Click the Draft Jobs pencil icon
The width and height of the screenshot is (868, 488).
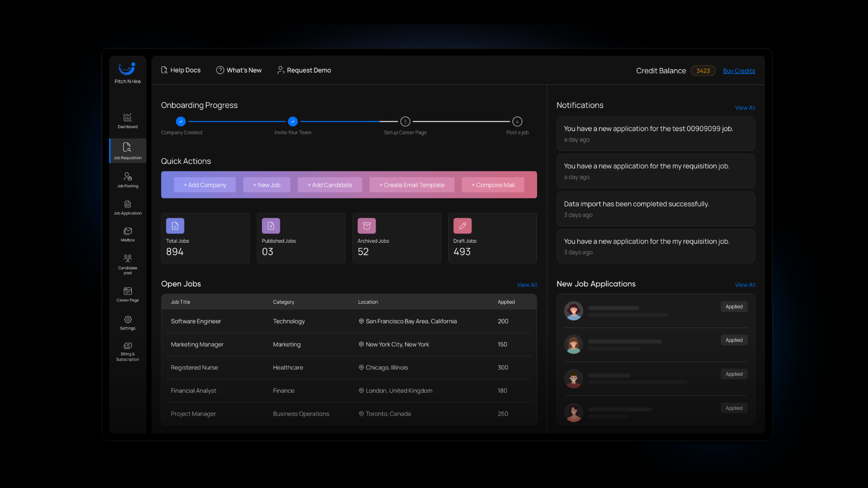pyautogui.click(x=462, y=226)
